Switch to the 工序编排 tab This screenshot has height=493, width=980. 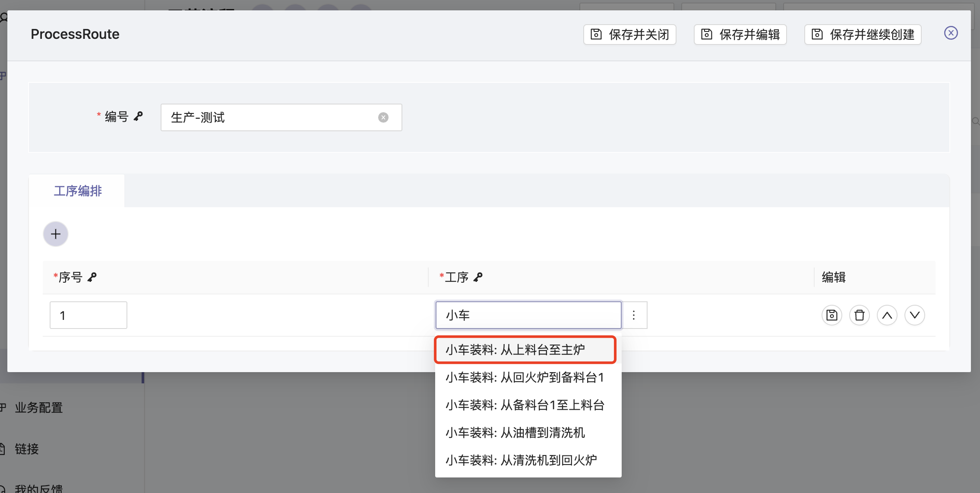(78, 191)
